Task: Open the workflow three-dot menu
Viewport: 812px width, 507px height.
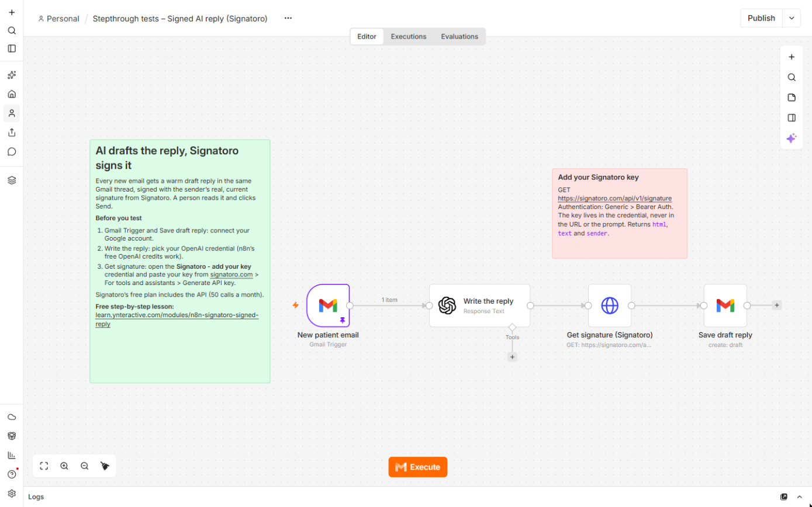Action: [x=288, y=18]
